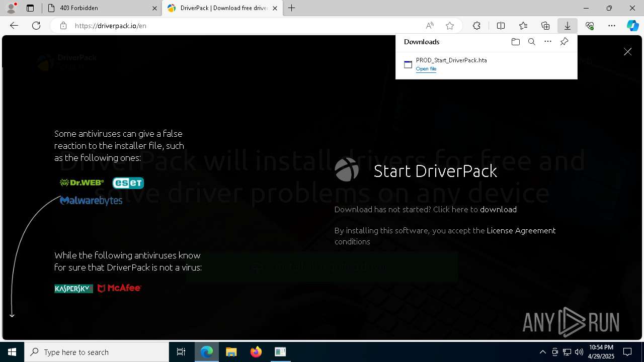The width and height of the screenshot is (644, 362).
Task: Open more options in Downloads panel
Action: click(548, 42)
